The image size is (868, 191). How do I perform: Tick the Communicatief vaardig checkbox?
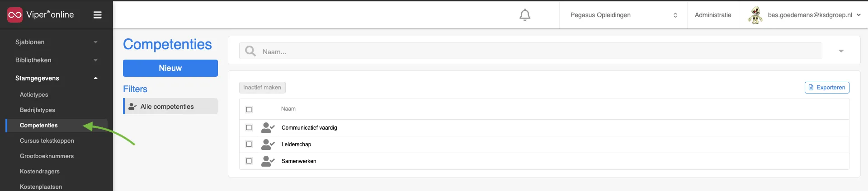pos(249,128)
